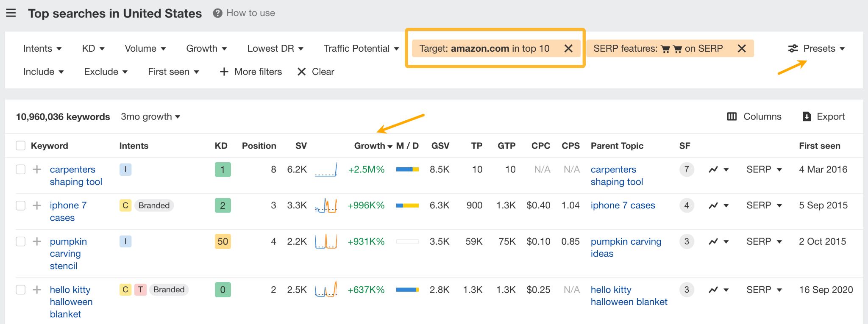Click the How to use help icon
868x324 pixels.
[217, 13]
